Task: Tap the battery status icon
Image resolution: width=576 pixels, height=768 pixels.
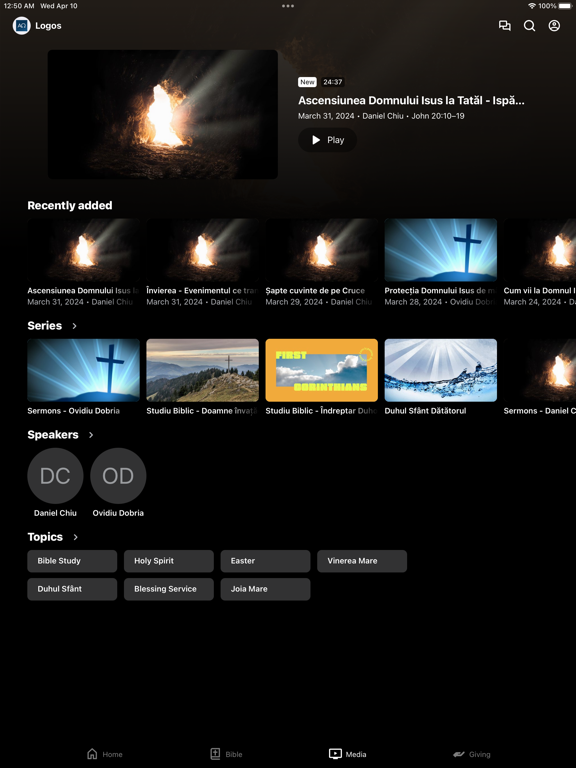Action: (565, 6)
